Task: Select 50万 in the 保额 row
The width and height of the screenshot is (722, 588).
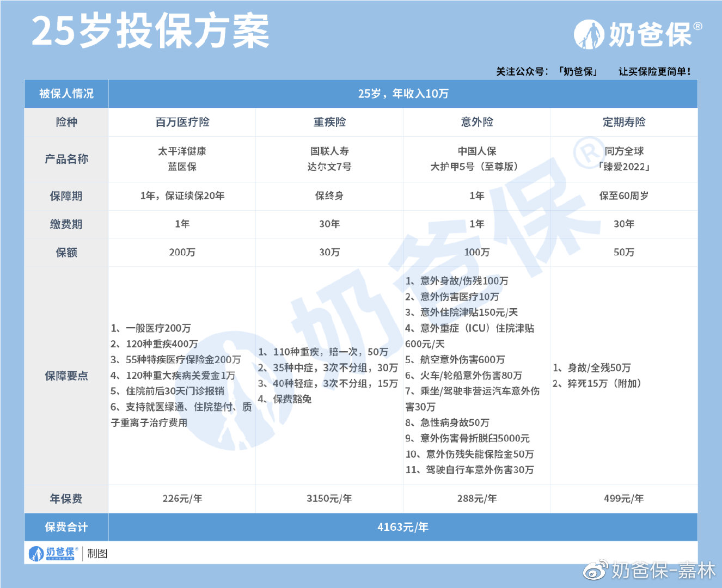Action: click(x=624, y=253)
